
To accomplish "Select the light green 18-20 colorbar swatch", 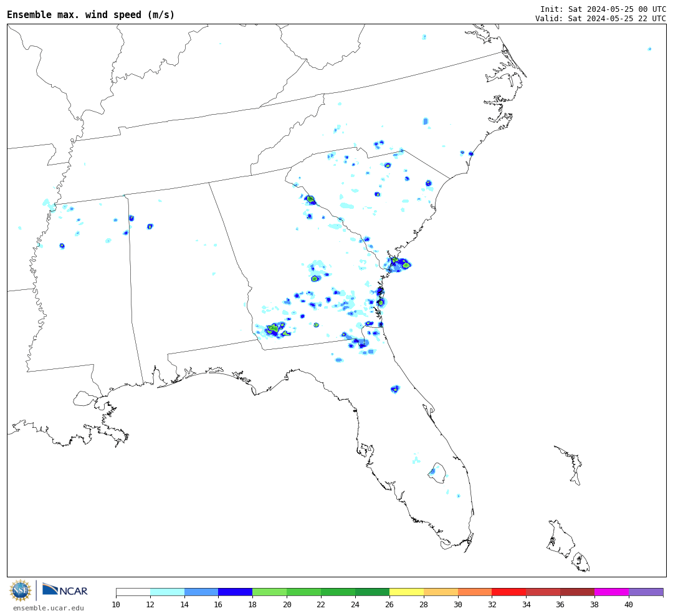I will pyautogui.click(x=270, y=592).
